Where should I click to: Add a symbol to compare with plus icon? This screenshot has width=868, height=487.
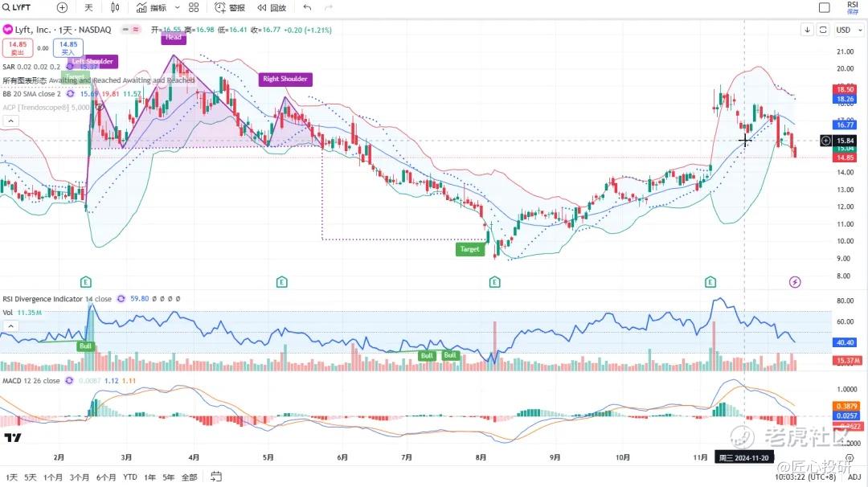coord(62,7)
